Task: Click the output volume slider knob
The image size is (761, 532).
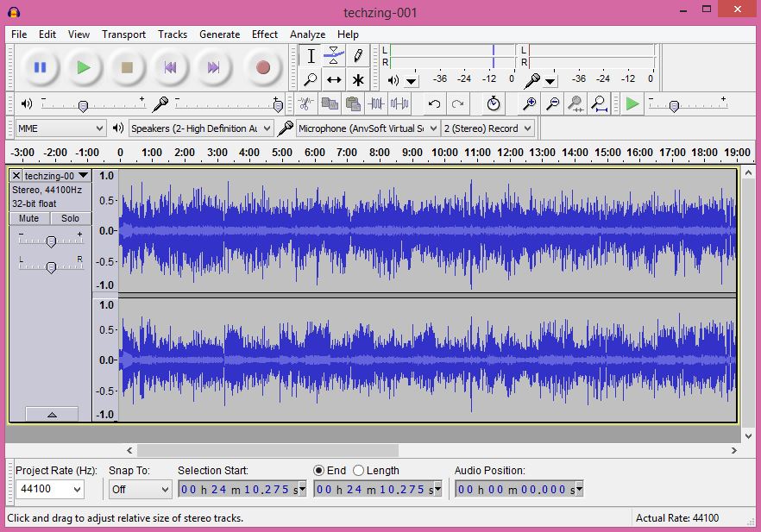Action: (x=83, y=106)
